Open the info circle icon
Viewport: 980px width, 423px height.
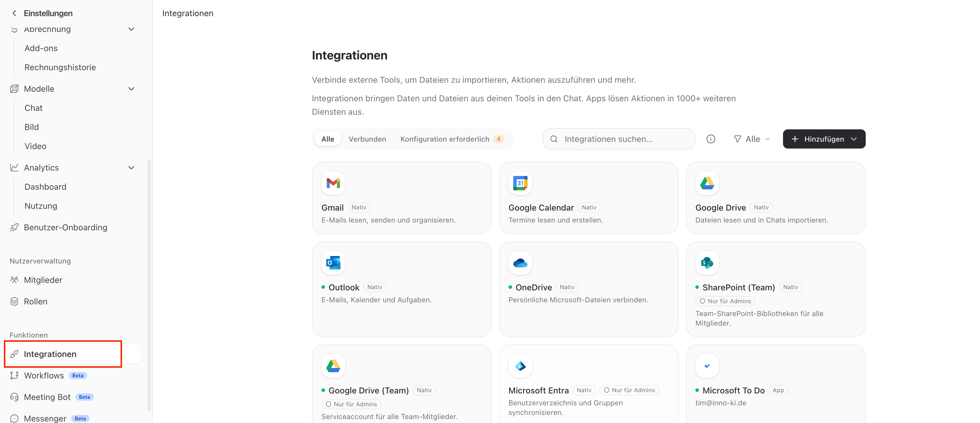click(711, 139)
